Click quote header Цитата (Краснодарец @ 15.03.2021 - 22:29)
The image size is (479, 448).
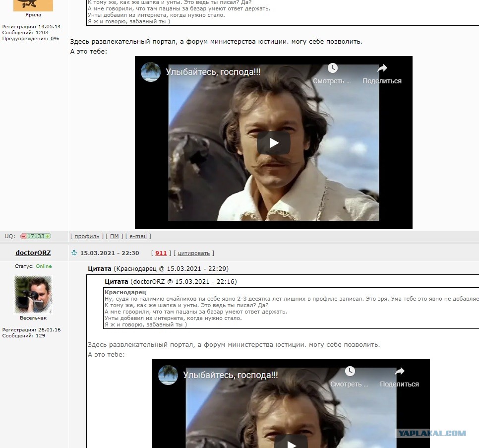click(x=158, y=268)
